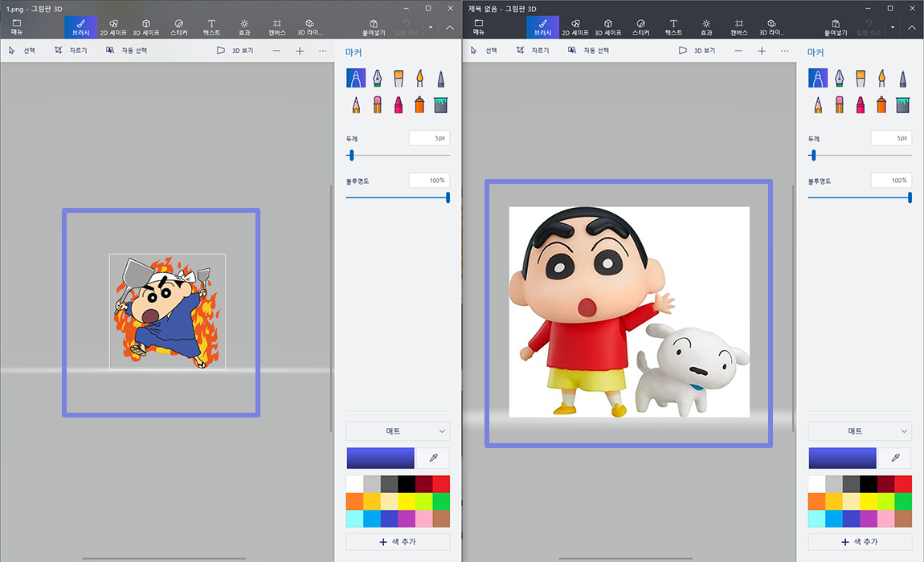Open 3D 라이브러리 tab in left window
Viewport: 924px width, 562px height.
(x=310, y=27)
